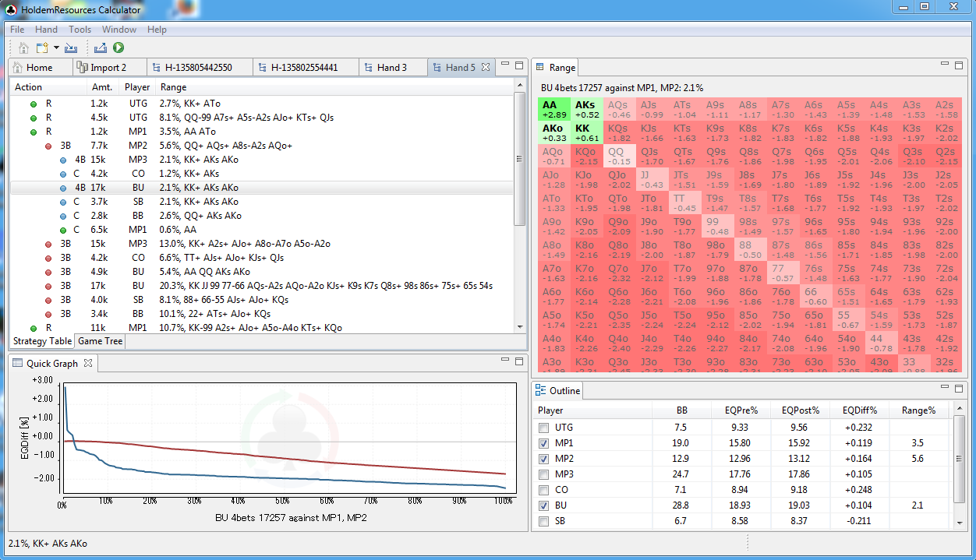
Task: Click the Home toolbar icon
Action: coord(23,48)
